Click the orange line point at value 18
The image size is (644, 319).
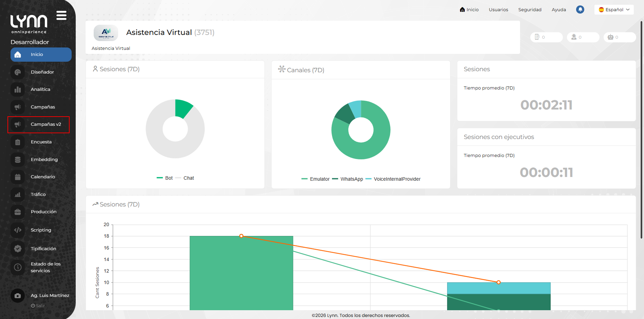(x=241, y=236)
